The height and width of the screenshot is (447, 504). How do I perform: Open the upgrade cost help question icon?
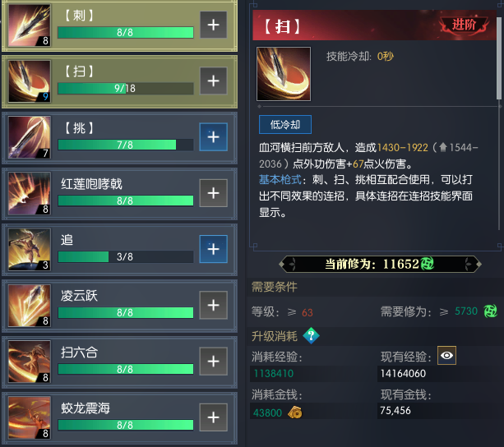pyautogui.click(x=311, y=336)
